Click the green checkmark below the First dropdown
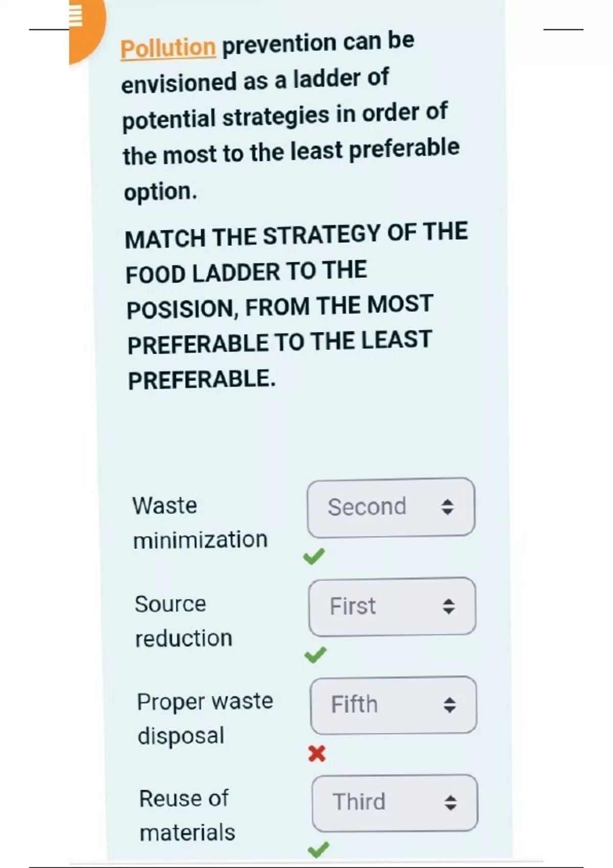 315,655
